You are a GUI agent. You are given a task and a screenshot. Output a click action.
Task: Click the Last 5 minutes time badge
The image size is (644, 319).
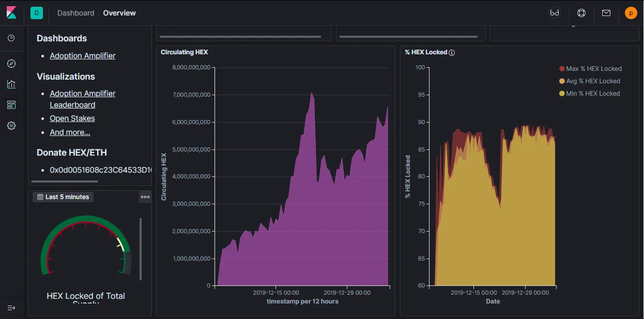click(63, 197)
